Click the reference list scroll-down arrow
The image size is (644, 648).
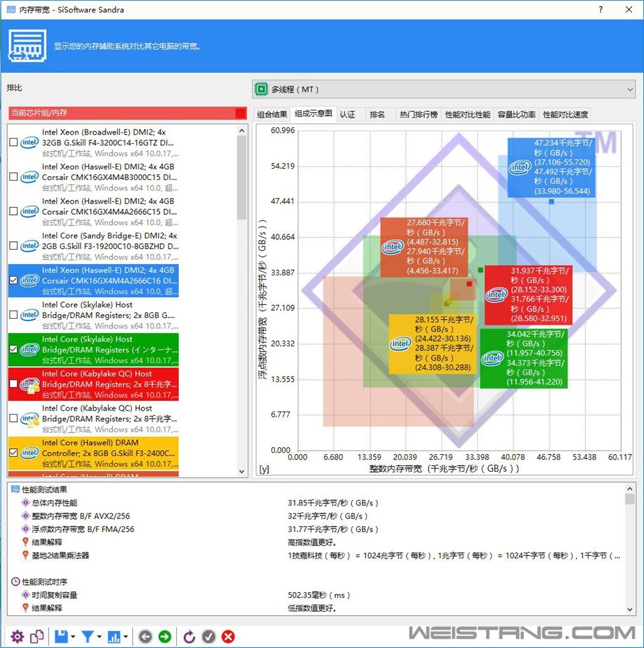point(242,471)
